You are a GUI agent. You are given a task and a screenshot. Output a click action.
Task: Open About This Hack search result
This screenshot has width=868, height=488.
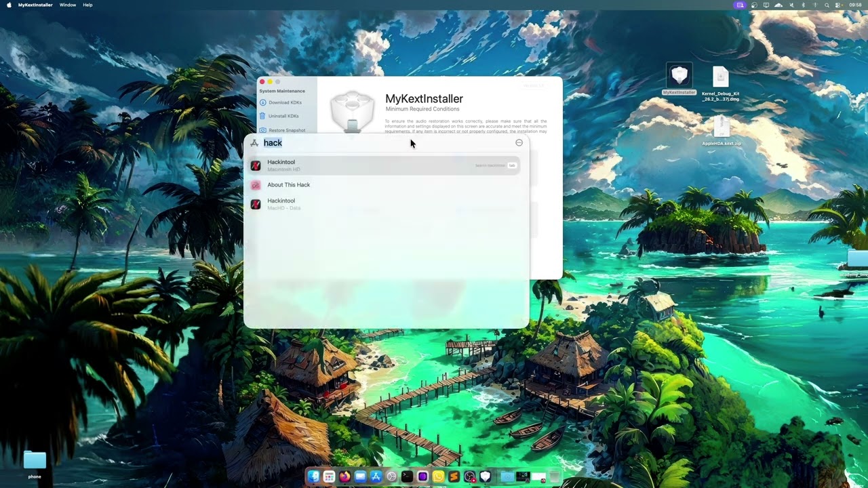tap(384, 185)
